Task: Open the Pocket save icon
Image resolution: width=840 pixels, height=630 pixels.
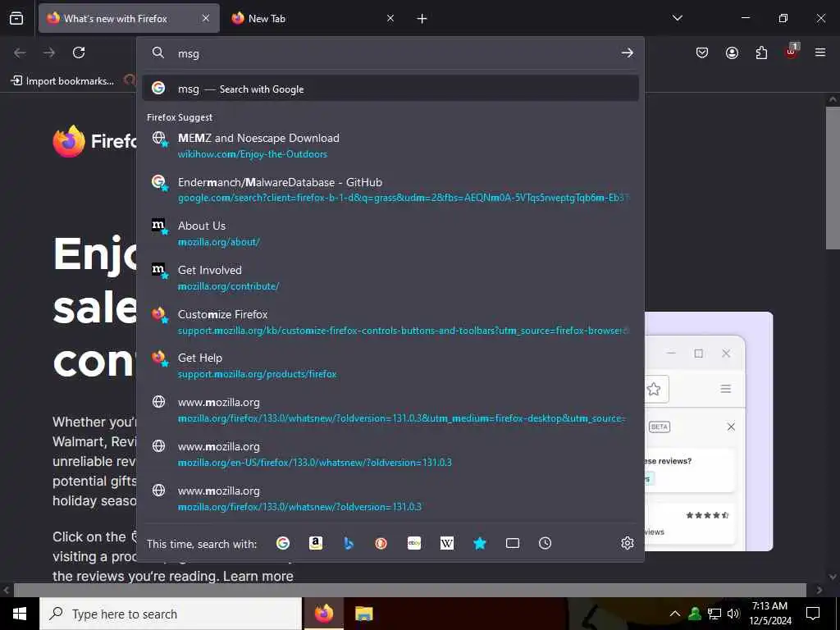Action: (702, 52)
